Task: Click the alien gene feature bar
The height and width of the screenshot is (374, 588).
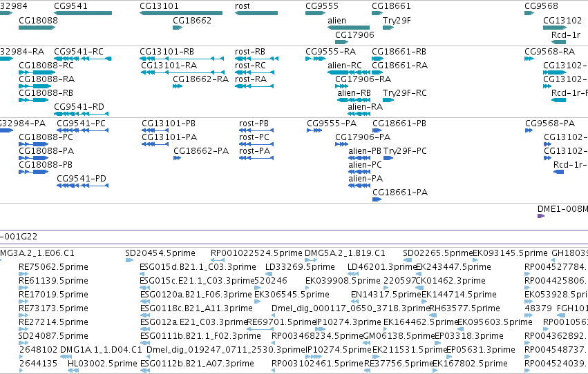Action: (x=349, y=28)
